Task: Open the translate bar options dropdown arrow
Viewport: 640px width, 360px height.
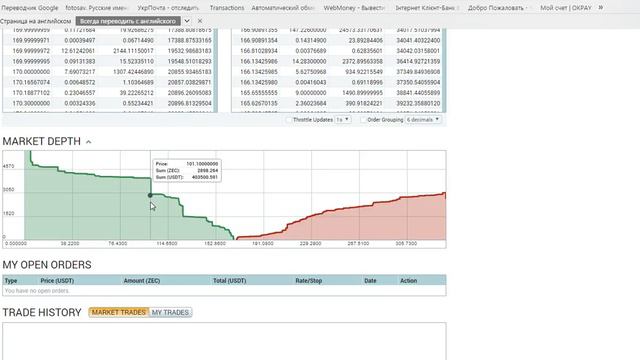Action: pyautogui.click(x=187, y=21)
